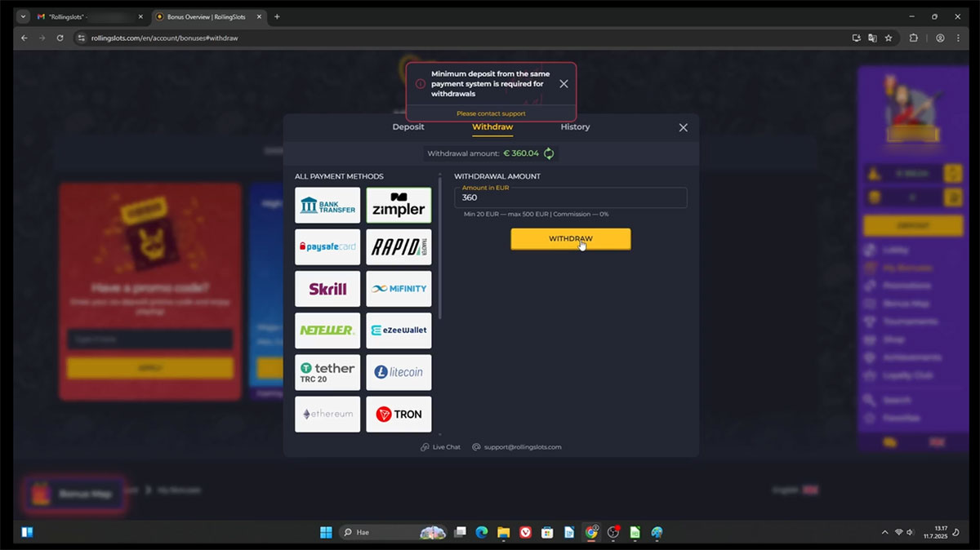
Task: Click the min max commission info text
Action: (536, 214)
